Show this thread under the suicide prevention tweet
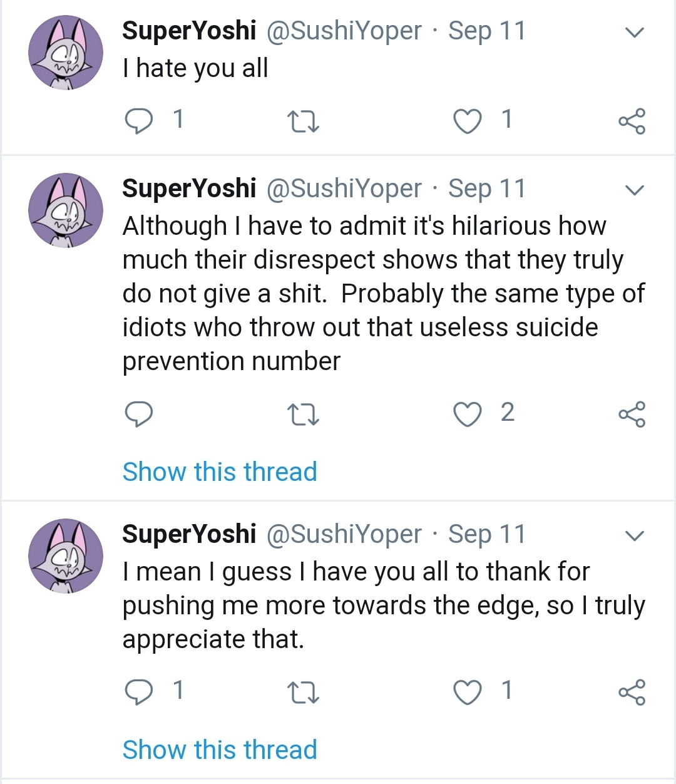 (220, 472)
